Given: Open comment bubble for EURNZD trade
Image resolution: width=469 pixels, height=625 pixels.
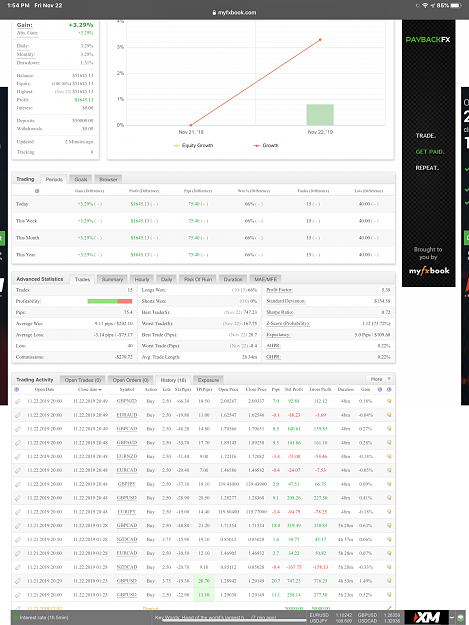Looking at the screenshot, I should click(389, 456).
